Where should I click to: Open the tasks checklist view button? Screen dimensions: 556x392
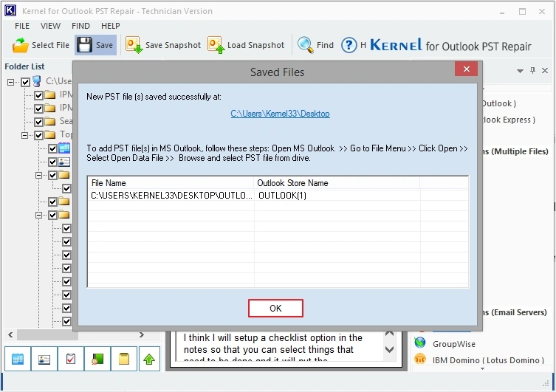[x=71, y=359]
